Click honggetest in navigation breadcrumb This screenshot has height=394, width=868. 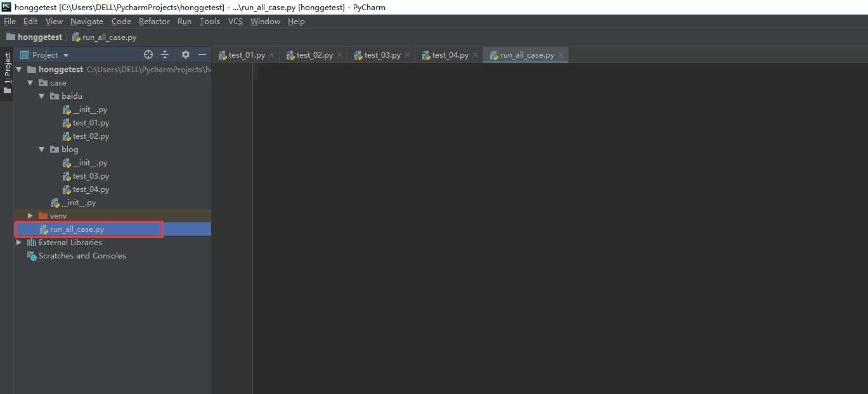tap(34, 37)
